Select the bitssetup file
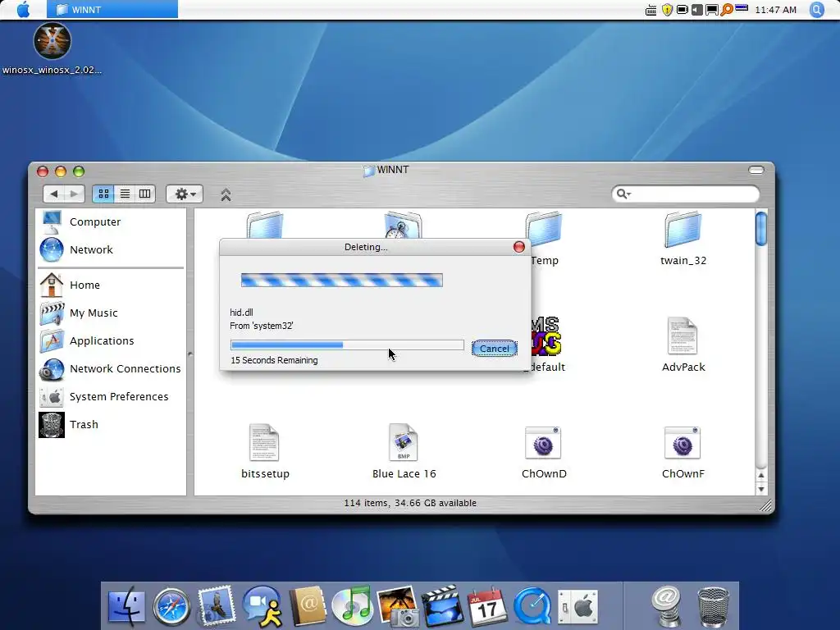 (265, 452)
